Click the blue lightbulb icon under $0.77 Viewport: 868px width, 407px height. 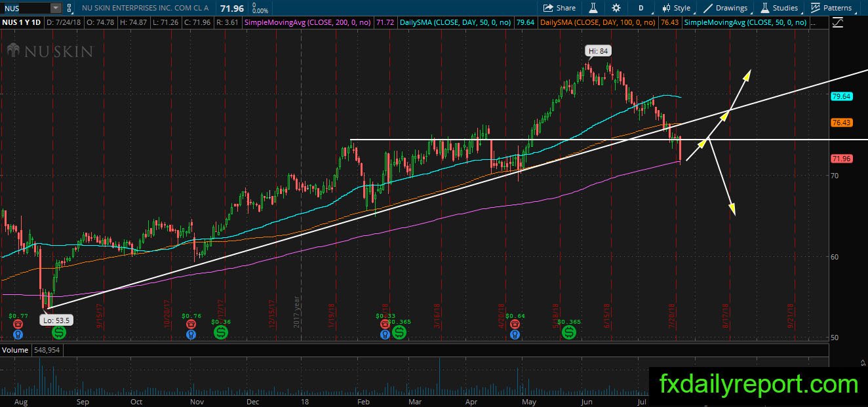[18, 334]
